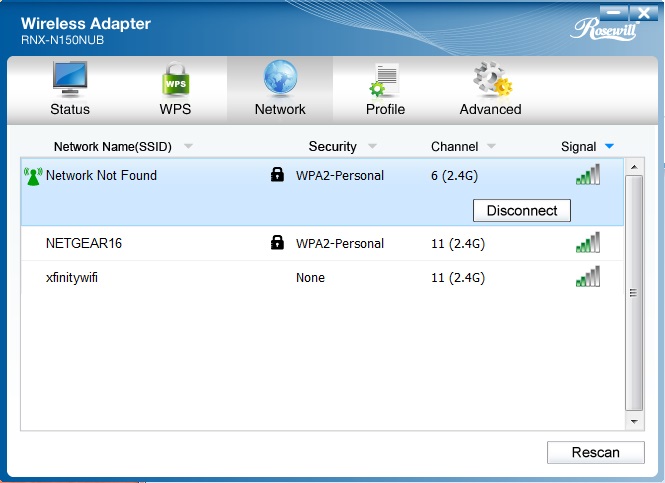Click channel 6 (2.4G) value
This screenshot has width=665, height=483.
(454, 175)
